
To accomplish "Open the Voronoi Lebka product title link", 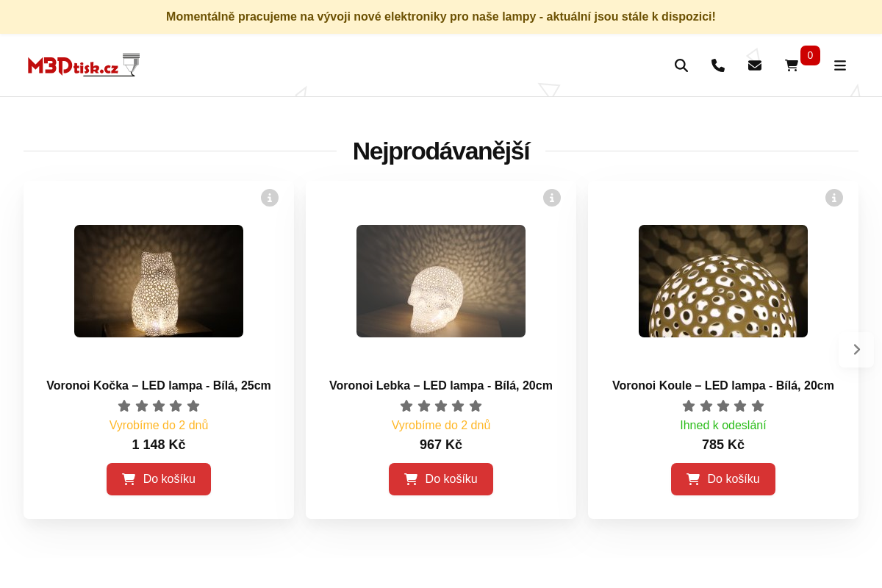I will coord(440,385).
